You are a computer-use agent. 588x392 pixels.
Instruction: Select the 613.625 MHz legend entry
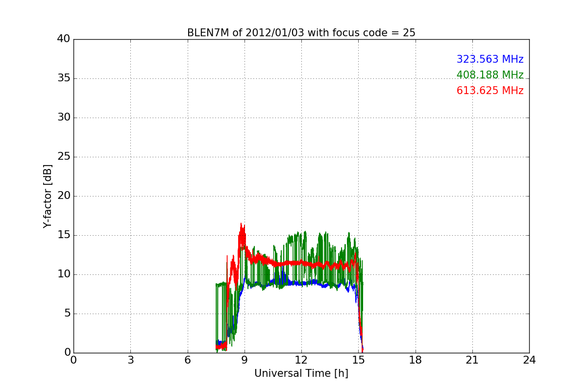click(x=490, y=91)
